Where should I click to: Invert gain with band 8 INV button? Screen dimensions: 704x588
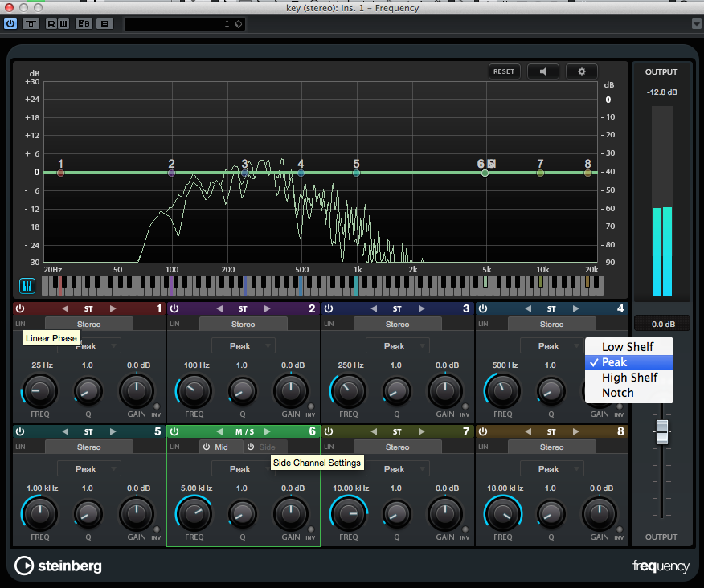[620, 529]
